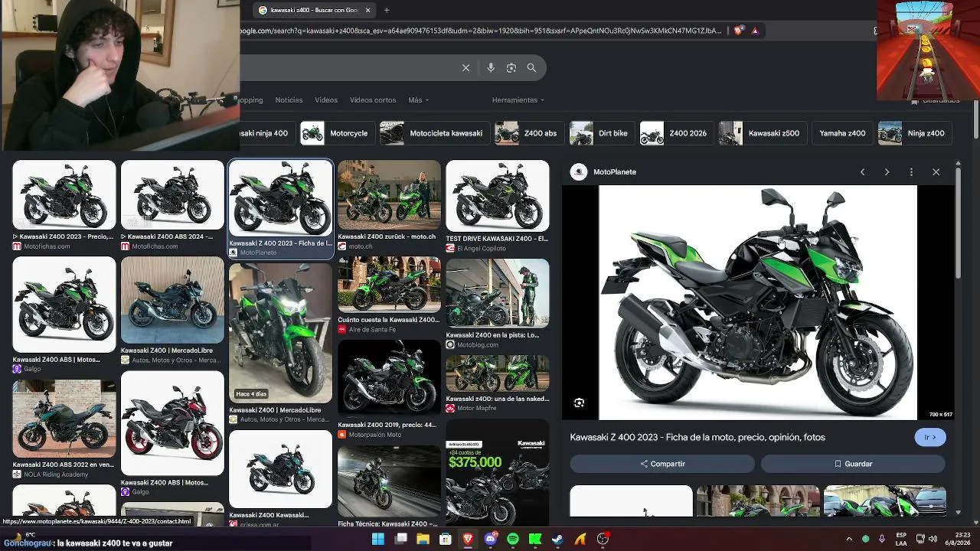Expand the Más search filter dropdown
Viewport: 980px width, 551px height.
(x=418, y=100)
